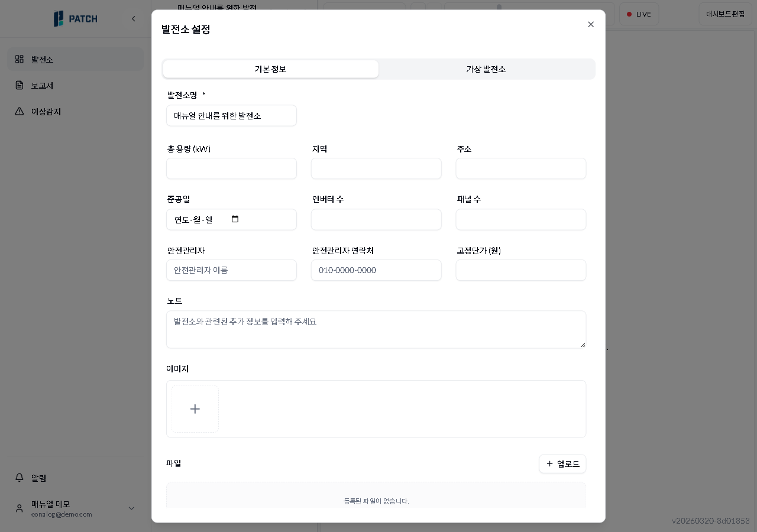
Task: Select the 발전소 sidebar icon
Action: pyautogui.click(x=19, y=59)
